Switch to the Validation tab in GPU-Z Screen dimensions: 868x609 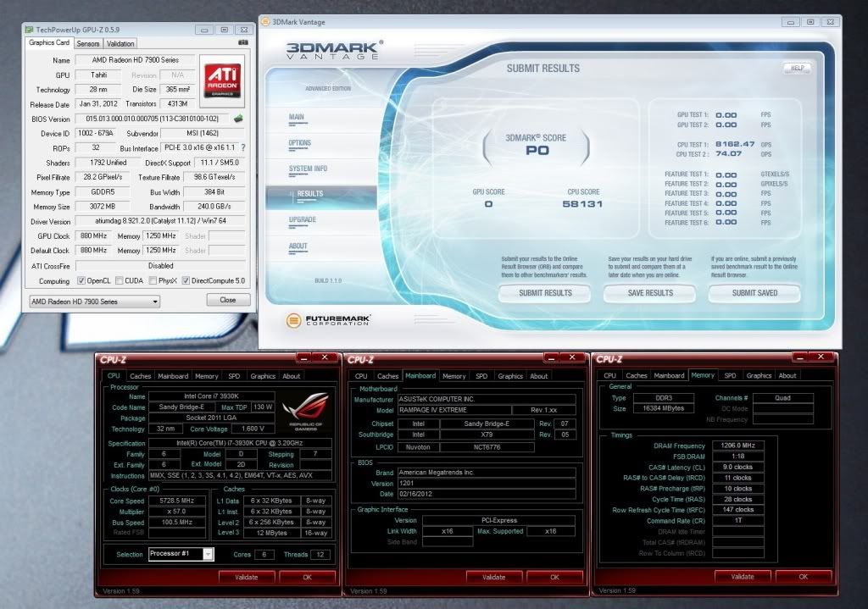[120, 43]
